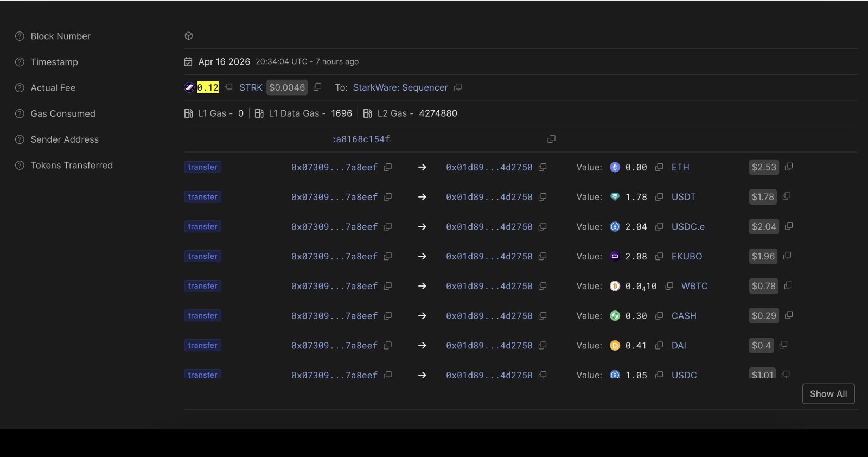Click transfer badge in the DAI row

tap(202, 345)
